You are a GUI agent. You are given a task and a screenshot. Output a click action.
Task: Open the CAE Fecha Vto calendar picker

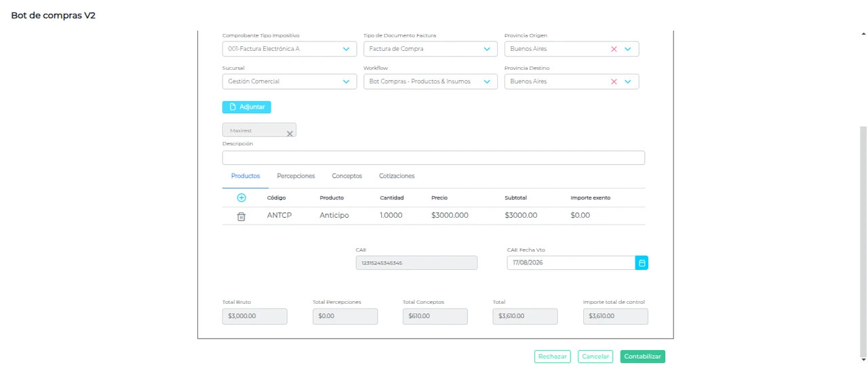(x=642, y=263)
